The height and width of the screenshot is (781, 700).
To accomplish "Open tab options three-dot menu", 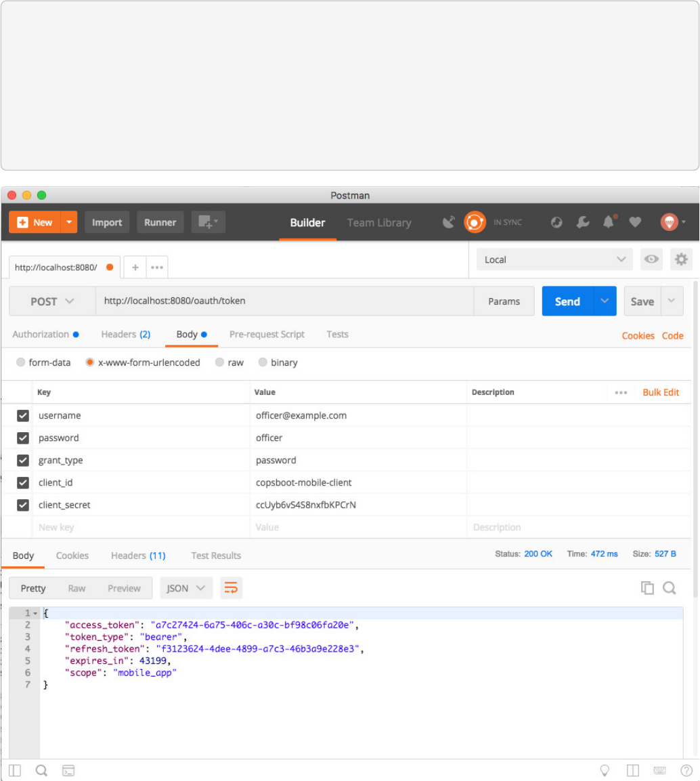I will pyautogui.click(x=157, y=268).
